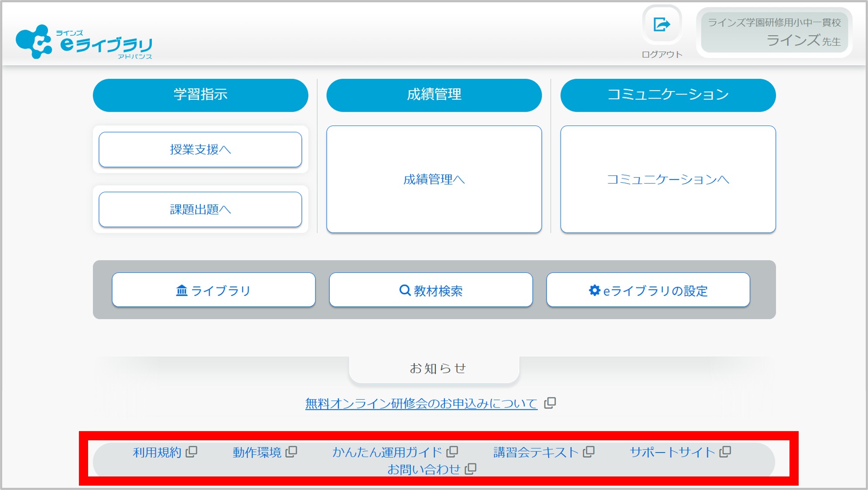Select the コミュニケーション header tab
Image resolution: width=868 pixels, height=490 pixels.
(667, 95)
